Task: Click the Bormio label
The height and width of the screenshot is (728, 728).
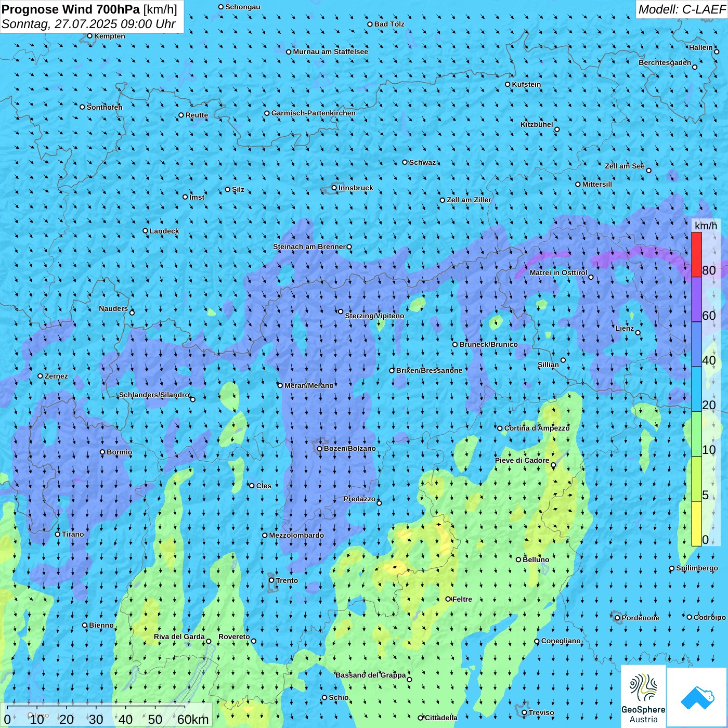Action: tap(119, 452)
